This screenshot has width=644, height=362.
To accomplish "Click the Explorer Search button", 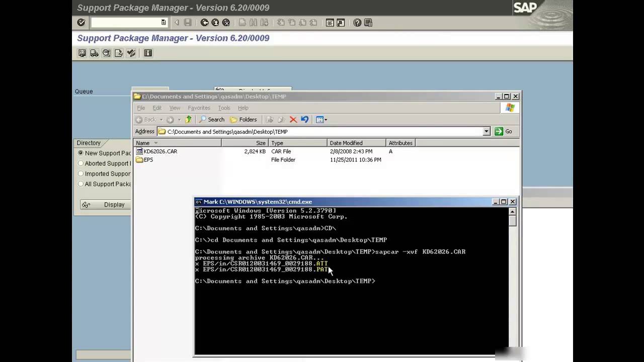I will click(212, 120).
